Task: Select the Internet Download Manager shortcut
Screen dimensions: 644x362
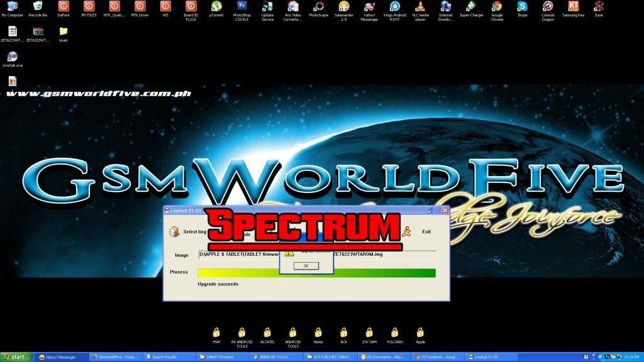Action: tap(446, 11)
